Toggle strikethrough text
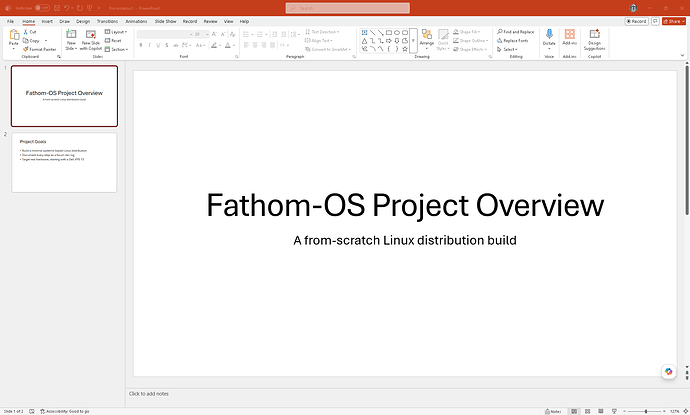Viewport: 690px width, 415px height. 176,45
